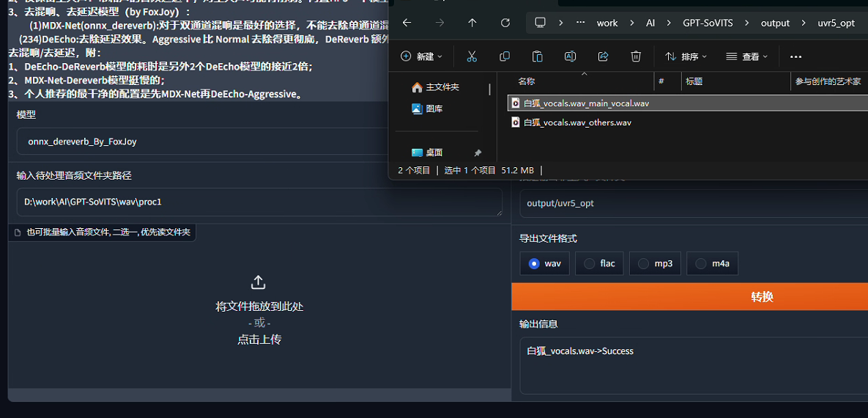Click the GPT-SoVITS breadcrumb in address bar
This screenshot has width=868, height=418.
click(708, 23)
